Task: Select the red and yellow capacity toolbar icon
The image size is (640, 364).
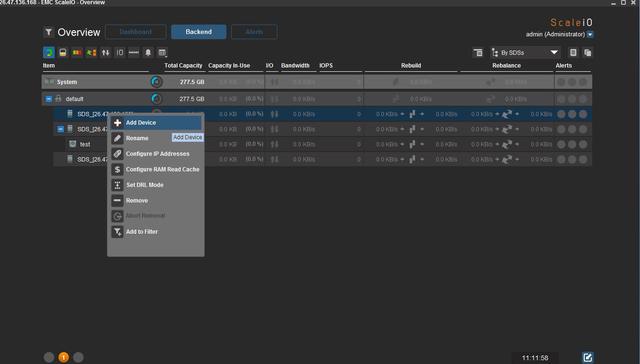Action: tap(77, 53)
